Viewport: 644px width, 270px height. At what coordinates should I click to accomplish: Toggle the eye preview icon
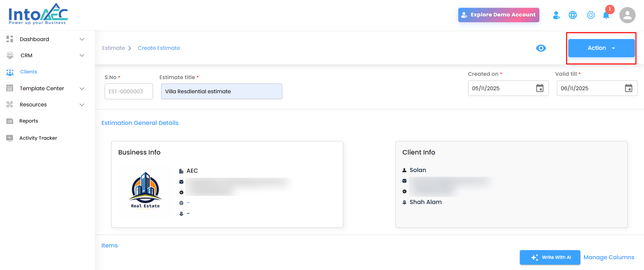pos(541,48)
